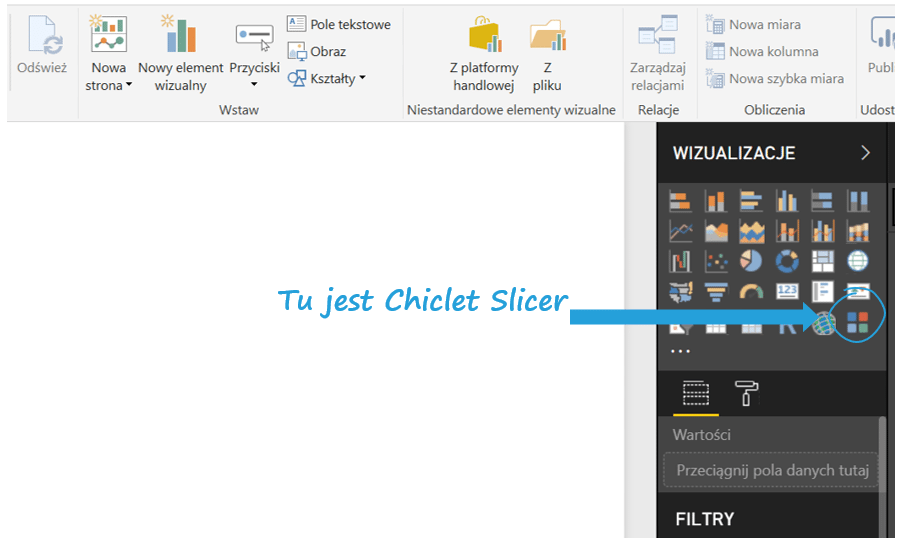Collapse the Wizualizacje pane with chevron

[865, 153]
